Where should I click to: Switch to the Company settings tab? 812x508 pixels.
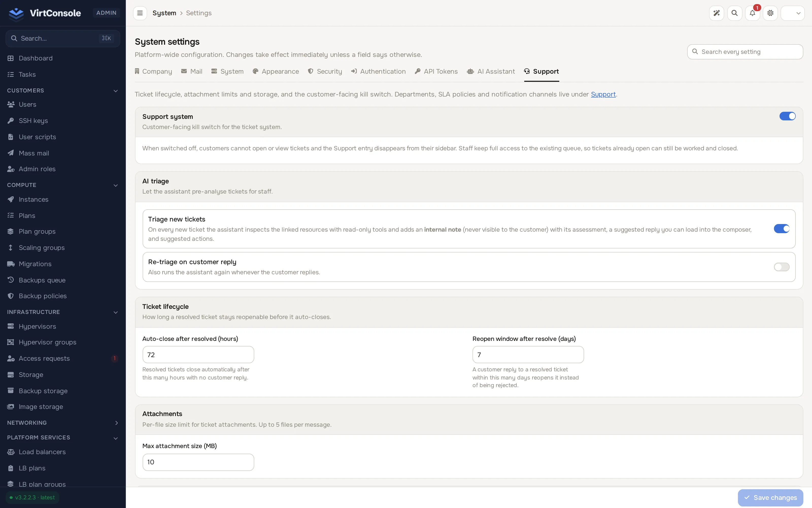(153, 72)
